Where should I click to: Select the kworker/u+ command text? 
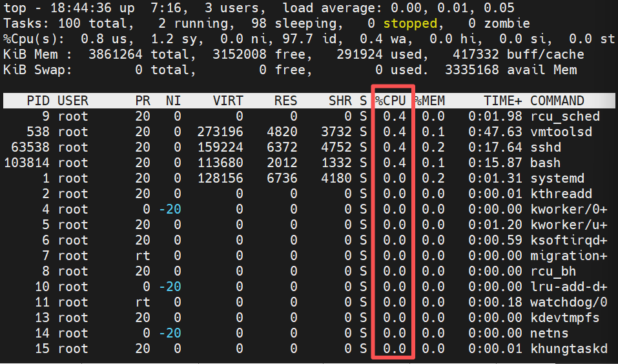569,225
